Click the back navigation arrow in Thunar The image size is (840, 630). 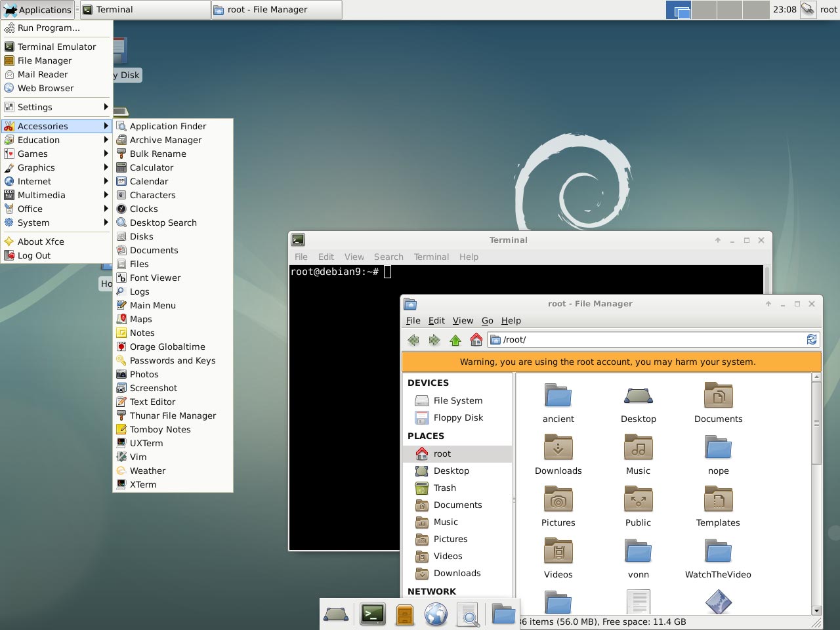tap(413, 339)
